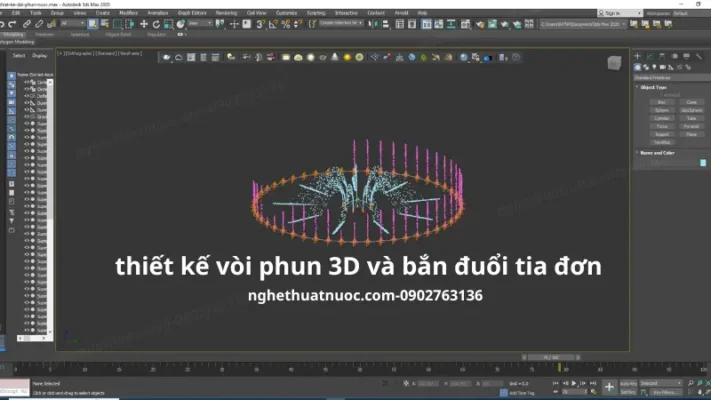711x400 pixels.
Task: Click the Teapot primitive button
Action: pos(662,135)
